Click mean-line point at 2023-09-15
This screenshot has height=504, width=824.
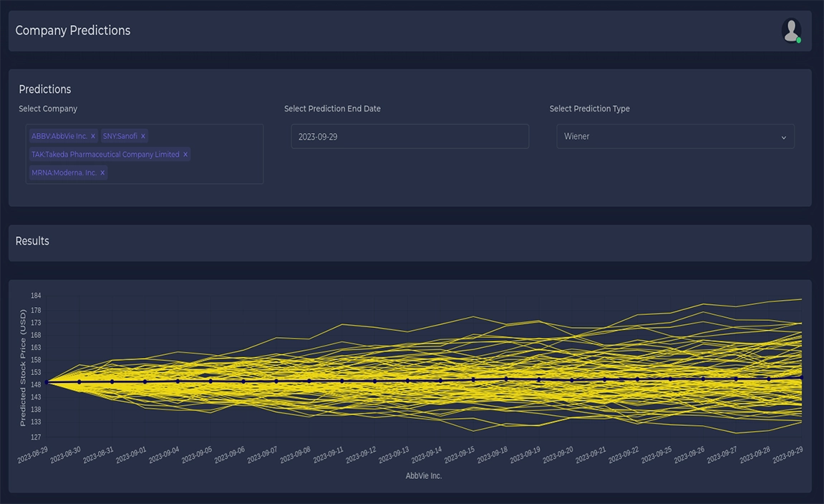tap(473, 380)
